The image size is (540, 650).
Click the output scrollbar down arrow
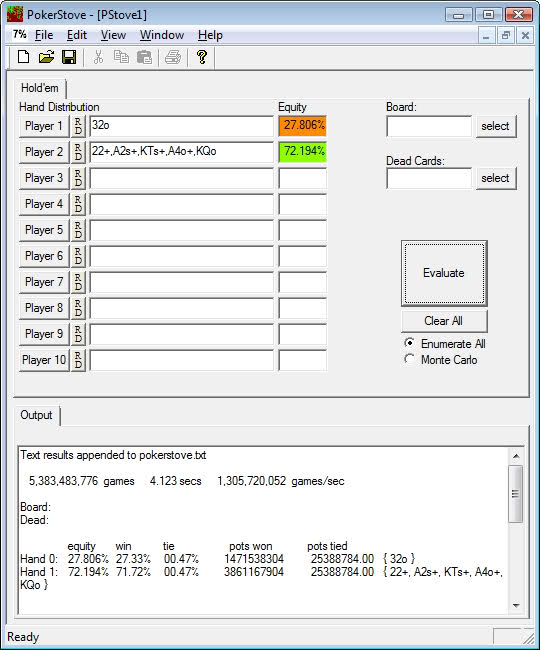click(516, 606)
